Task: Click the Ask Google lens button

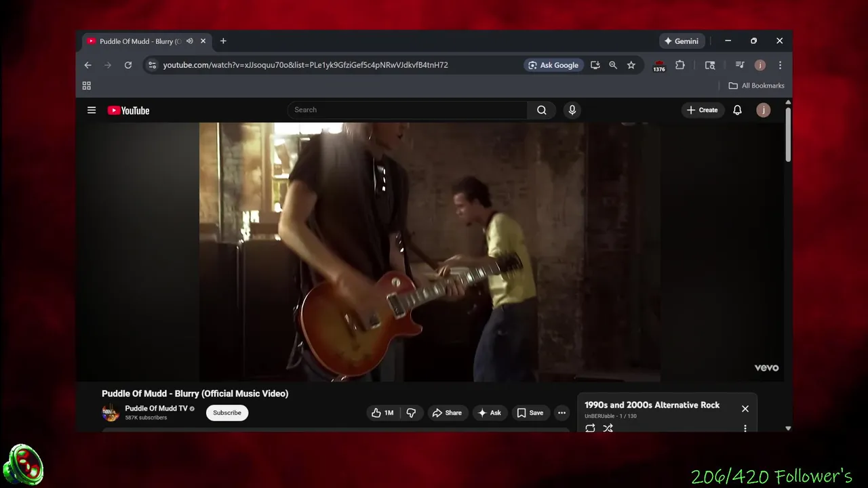Action: point(553,65)
